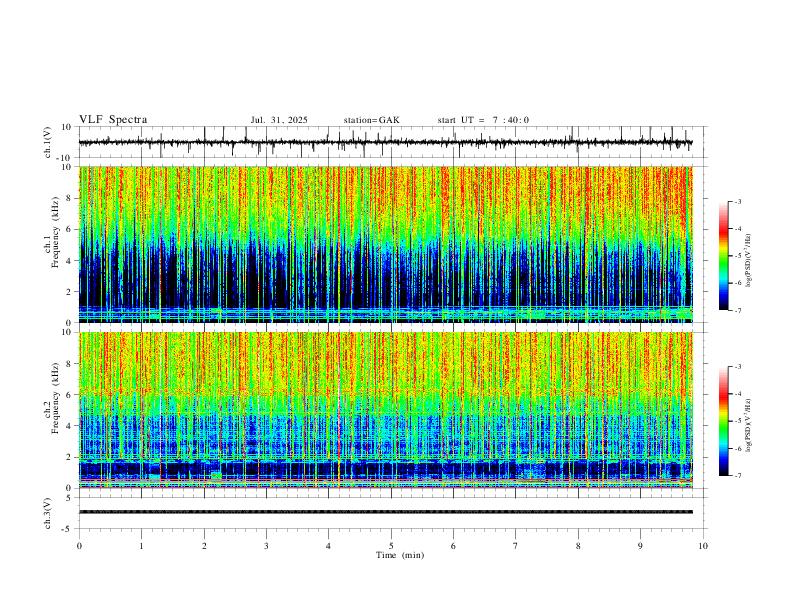This screenshot has width=792, height=612.
Task: Click time axis tick label '8'
Action: pos(578,546)
